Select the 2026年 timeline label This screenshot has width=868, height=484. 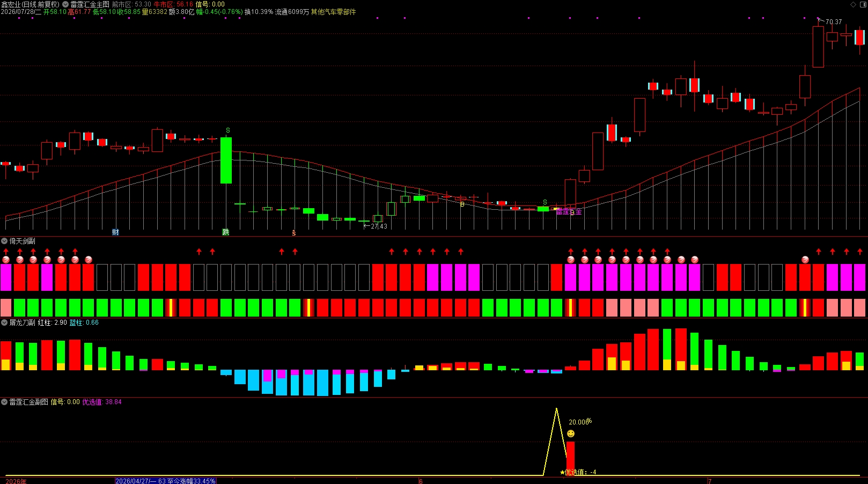pos(16,481)
